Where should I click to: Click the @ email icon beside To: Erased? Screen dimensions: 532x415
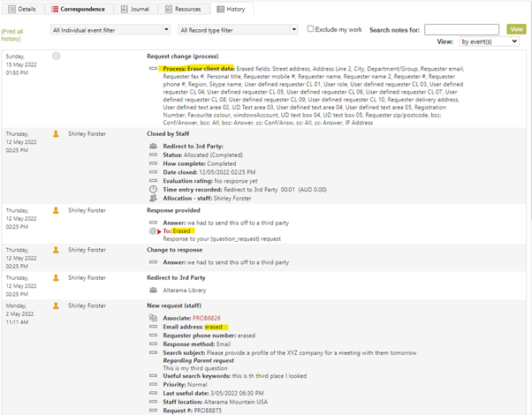tap(153, 230)
